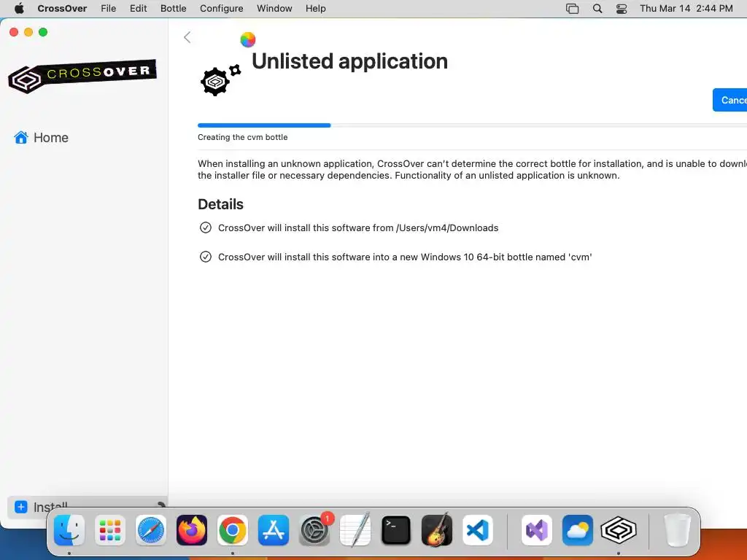This screenshot has height=560, width=747.
Task: Click the Install button in sidebar
Action: pyautogui.click(x=88, y=507)
